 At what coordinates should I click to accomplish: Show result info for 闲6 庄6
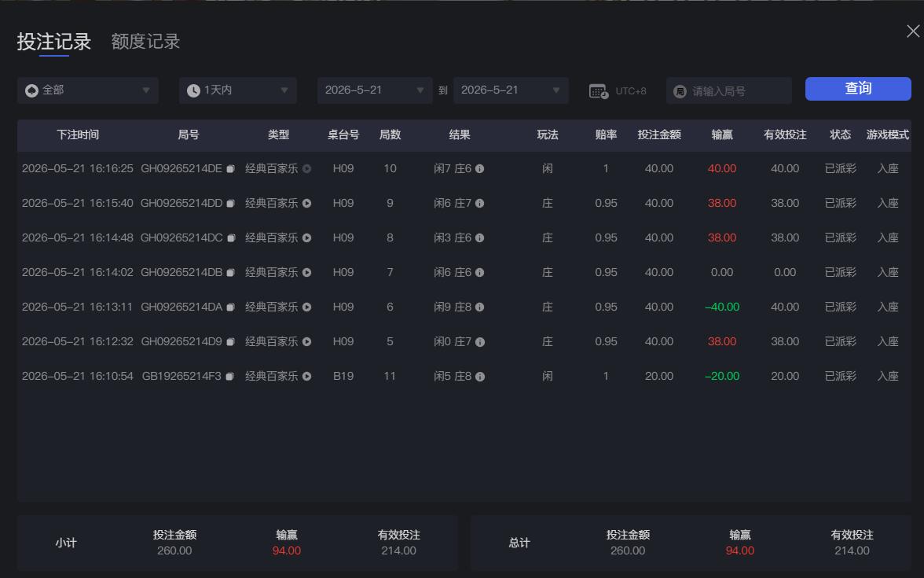479,272
